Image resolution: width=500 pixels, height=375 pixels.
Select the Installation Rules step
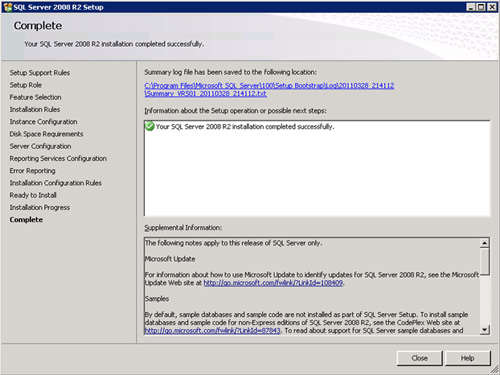click(35, 109)
